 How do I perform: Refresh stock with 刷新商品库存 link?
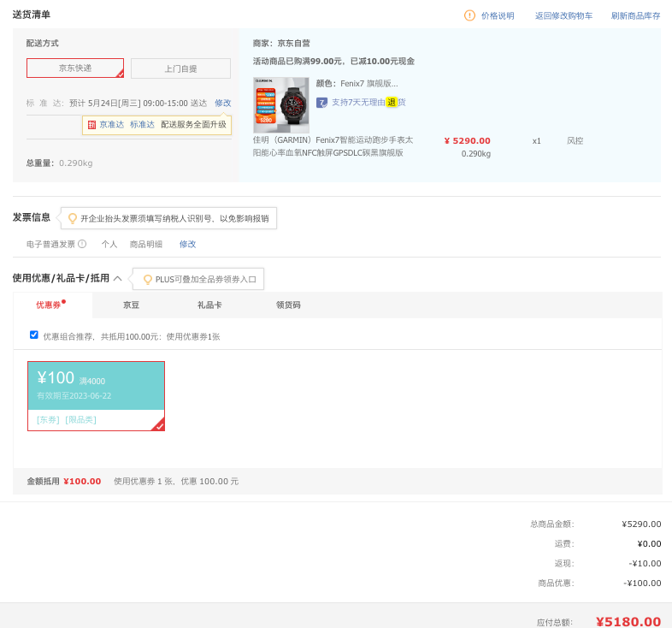[635, 16]
